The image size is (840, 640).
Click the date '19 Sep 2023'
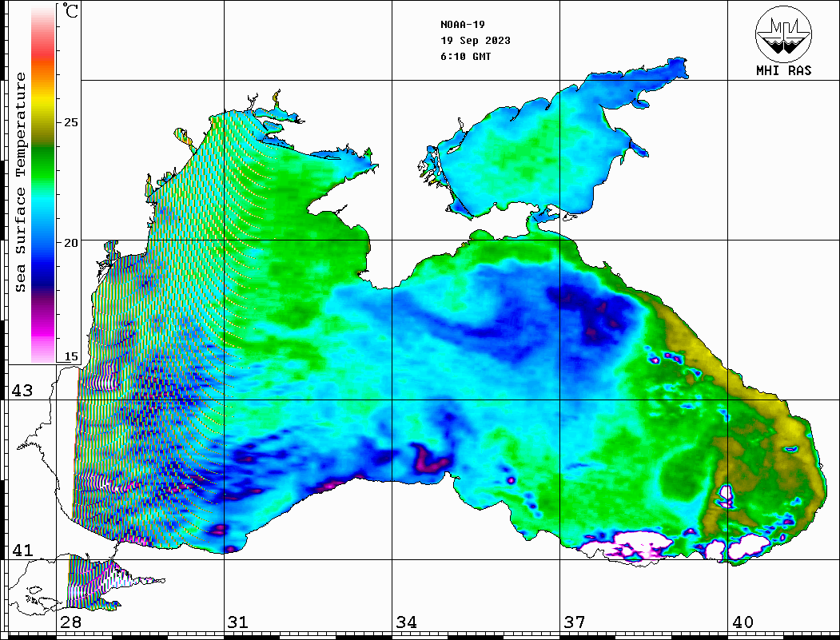click(476, 41)
